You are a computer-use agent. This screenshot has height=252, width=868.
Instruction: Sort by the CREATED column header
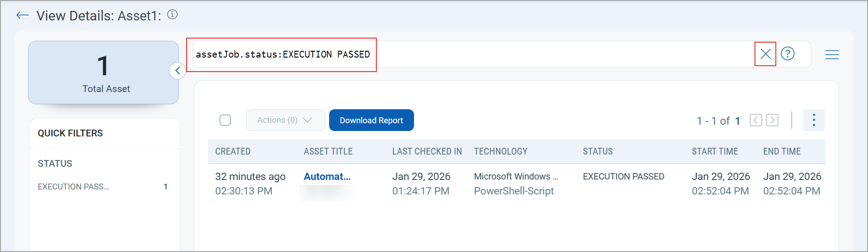click(233, 151)
